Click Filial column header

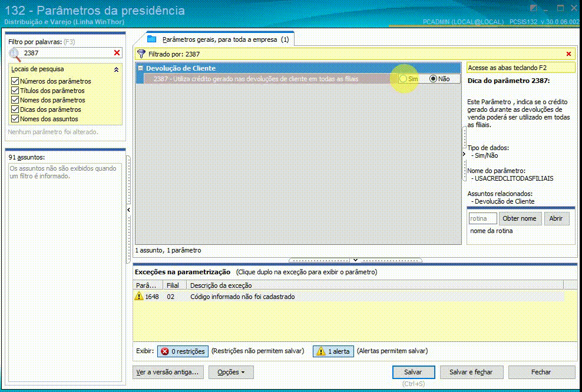pyautogui.click(x=173, y=285)
